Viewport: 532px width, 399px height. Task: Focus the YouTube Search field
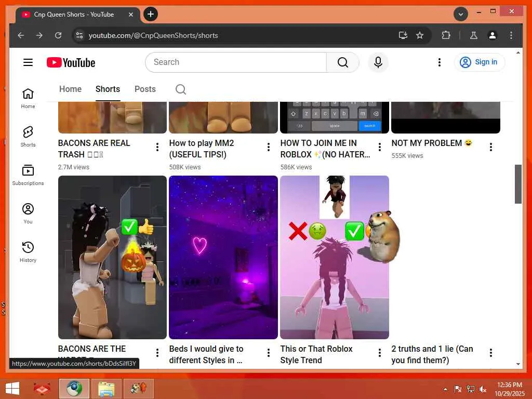[x=236, y=62]
